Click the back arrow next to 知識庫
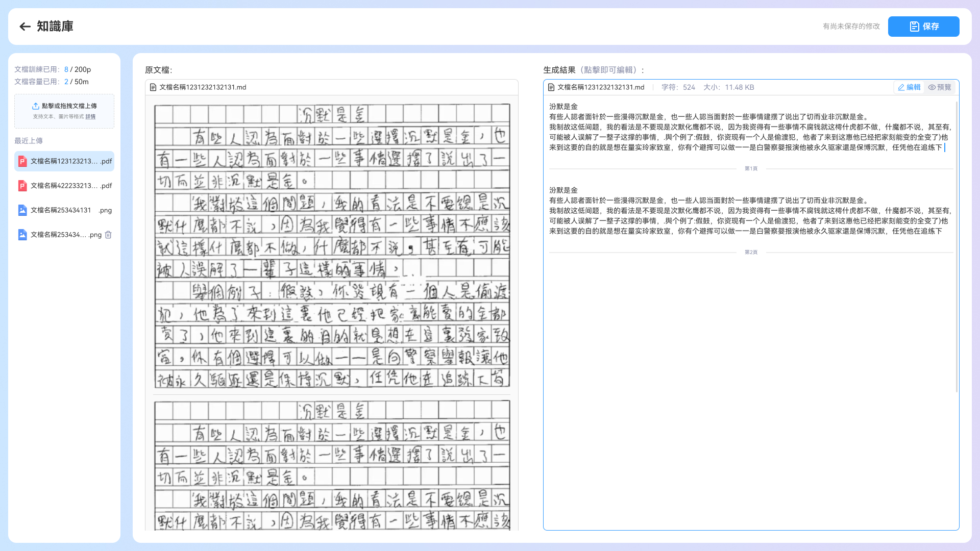This screenshot has width=980, height=551. (25, 27)
